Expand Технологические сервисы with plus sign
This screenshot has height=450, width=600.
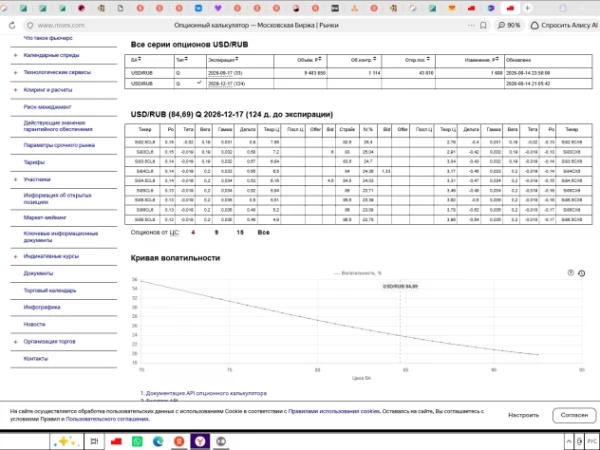tap(16, 72)
